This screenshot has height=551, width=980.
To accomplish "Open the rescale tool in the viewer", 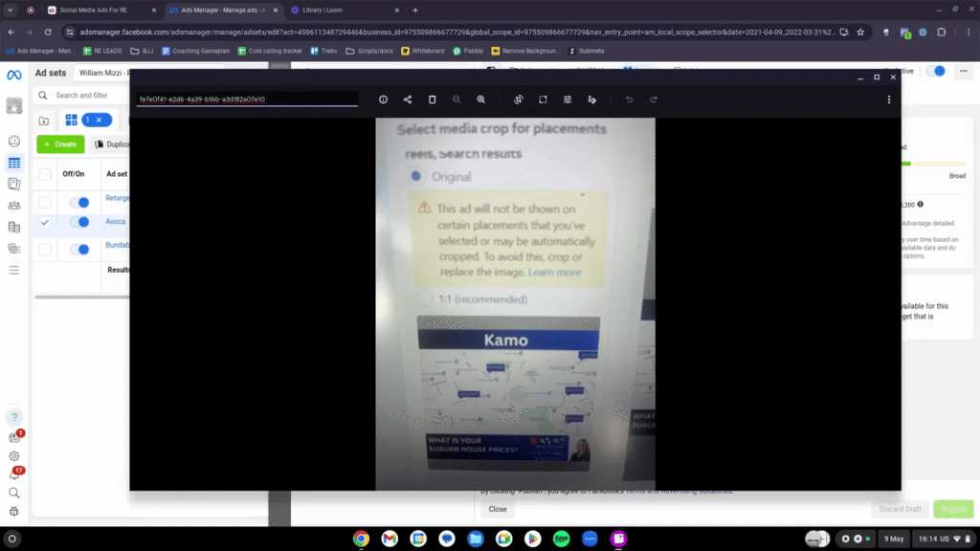I will [543, 99].
